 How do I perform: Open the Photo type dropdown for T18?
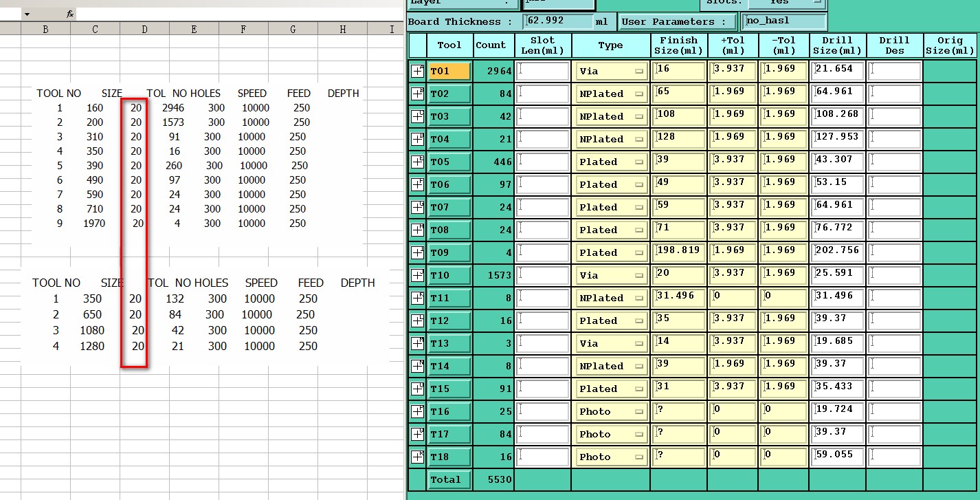(x=612, y=457)
